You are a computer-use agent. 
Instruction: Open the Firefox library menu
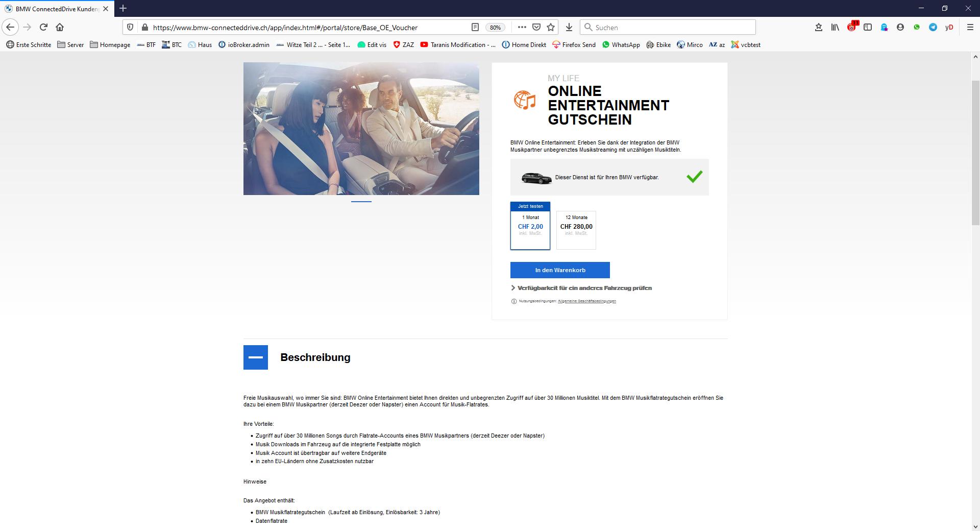(x=835, y=27)
